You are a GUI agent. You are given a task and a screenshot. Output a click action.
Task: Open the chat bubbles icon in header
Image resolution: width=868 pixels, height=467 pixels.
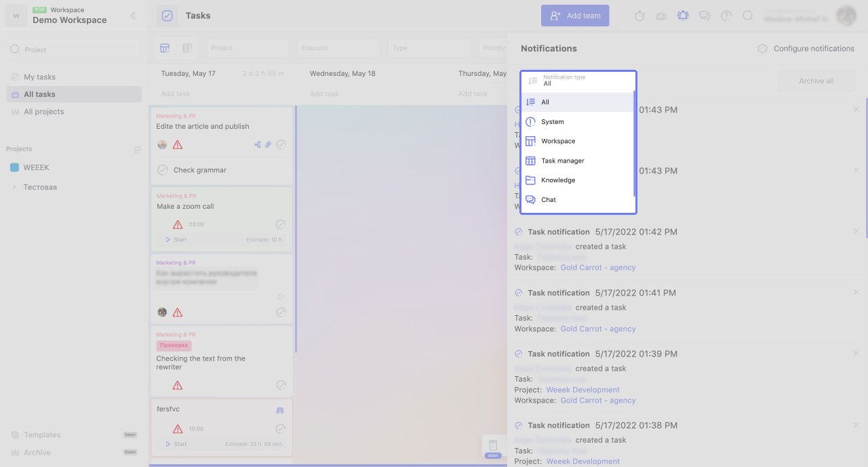(x=705, y=16)
